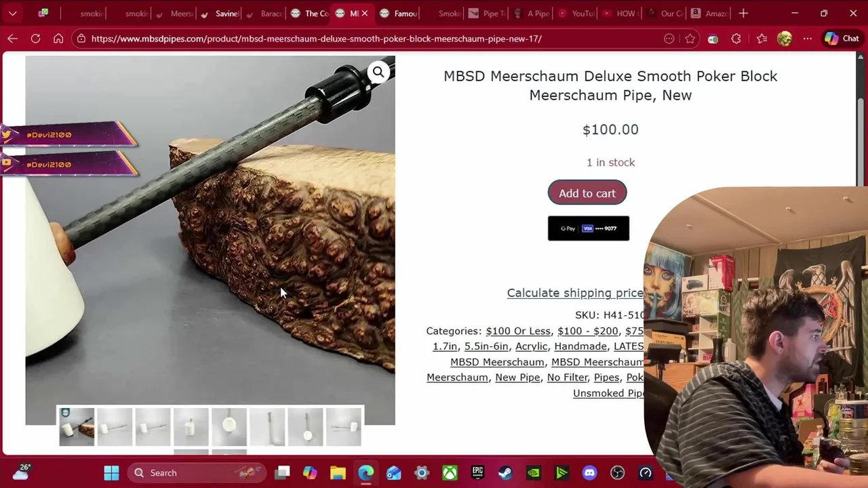Screen dimensions: 868x488
Task: Add the pipe to cart
Action: pos(587,193)
